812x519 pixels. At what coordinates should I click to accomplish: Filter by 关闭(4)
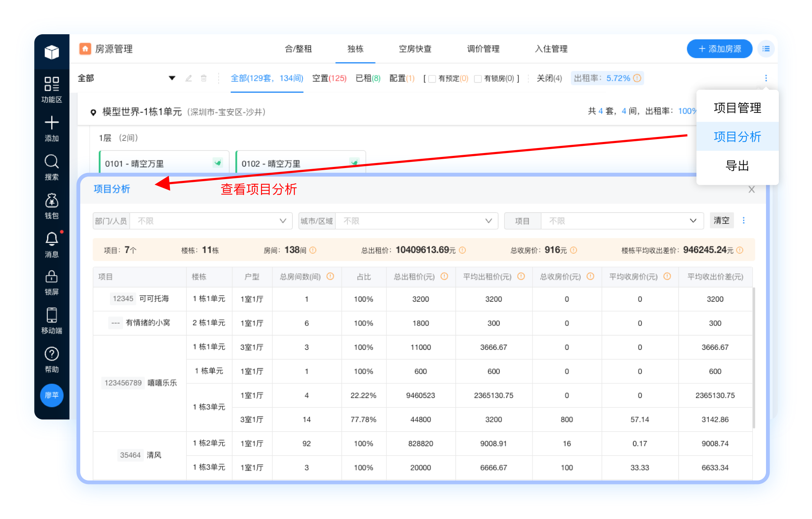[x=549, y=78]
